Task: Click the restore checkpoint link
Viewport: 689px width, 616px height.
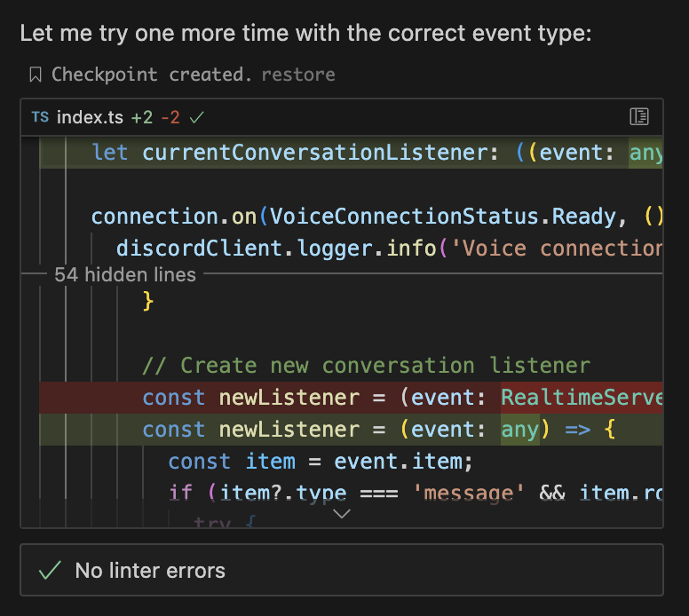Action: click(298, 75)
